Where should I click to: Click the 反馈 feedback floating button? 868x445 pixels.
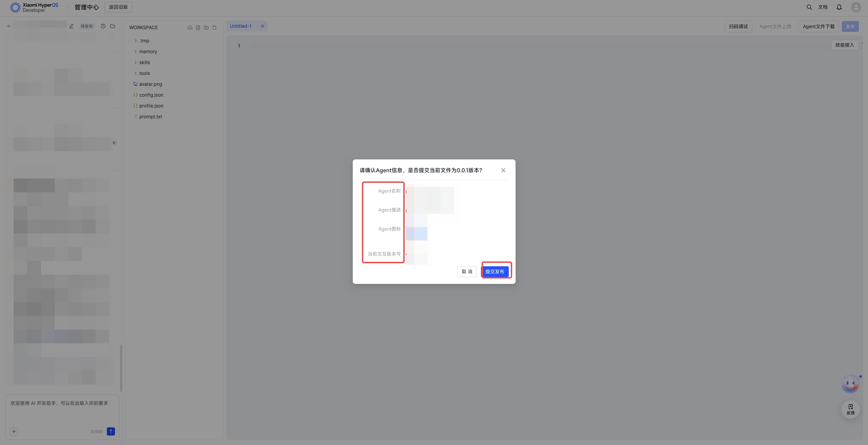point(850,409)
